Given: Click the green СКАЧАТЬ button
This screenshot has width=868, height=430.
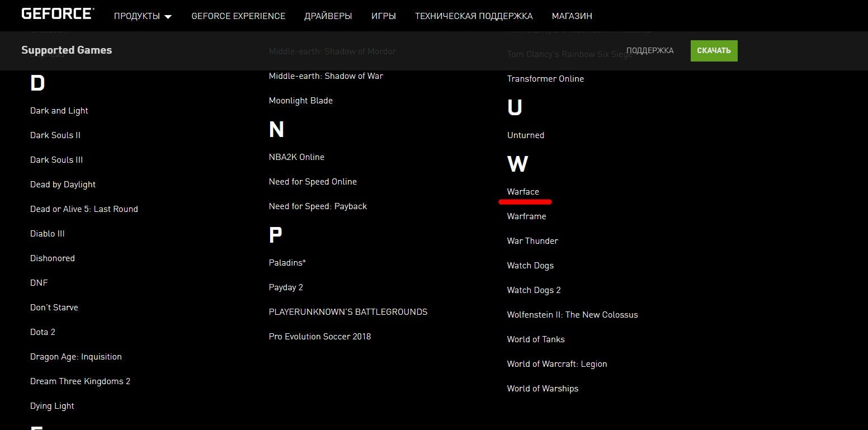Looking at the screenshot, I should click(714, 50).
